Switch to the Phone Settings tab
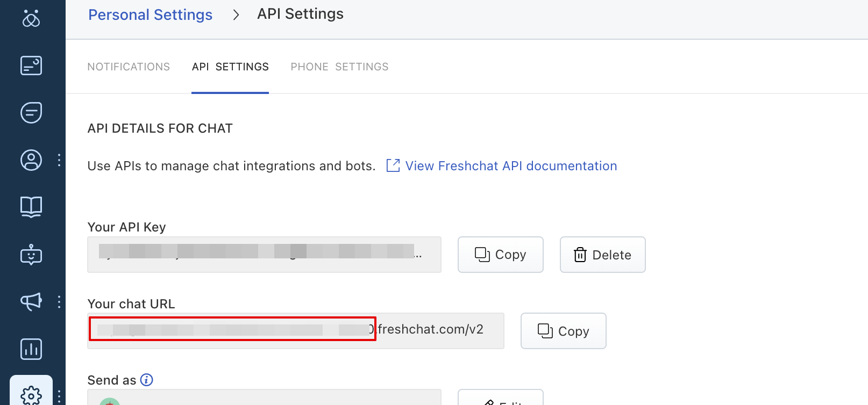This screenshot has width=868, height=405. pyautogui.click(x=339, y=67)
